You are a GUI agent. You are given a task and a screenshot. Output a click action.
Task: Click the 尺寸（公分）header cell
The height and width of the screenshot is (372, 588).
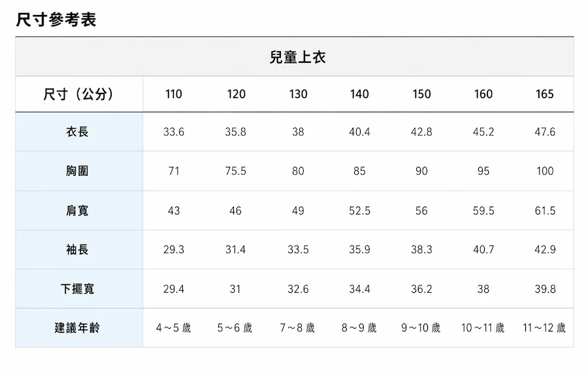78,94
